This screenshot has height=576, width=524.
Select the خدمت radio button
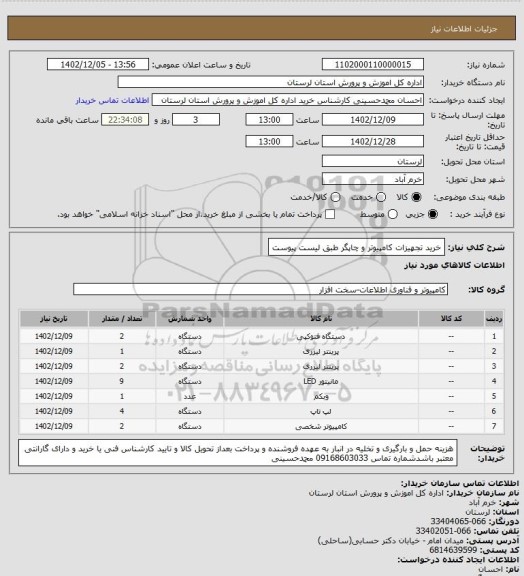coord(381,197)
